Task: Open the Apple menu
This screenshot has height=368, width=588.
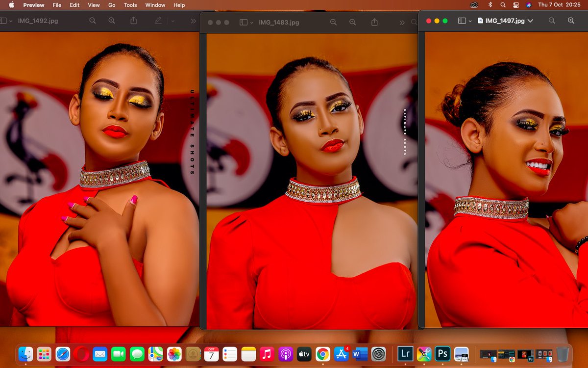Action: (11, 5)
